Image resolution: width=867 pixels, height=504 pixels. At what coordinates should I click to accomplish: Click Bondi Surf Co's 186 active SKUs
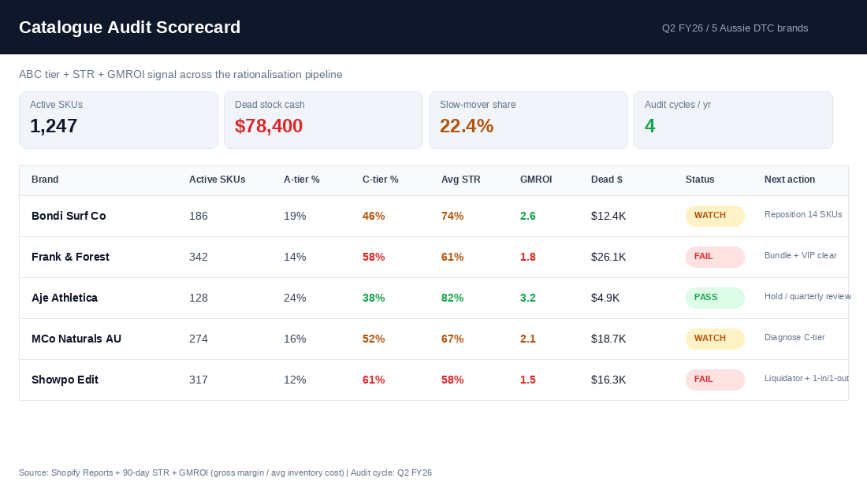[199, 216]
